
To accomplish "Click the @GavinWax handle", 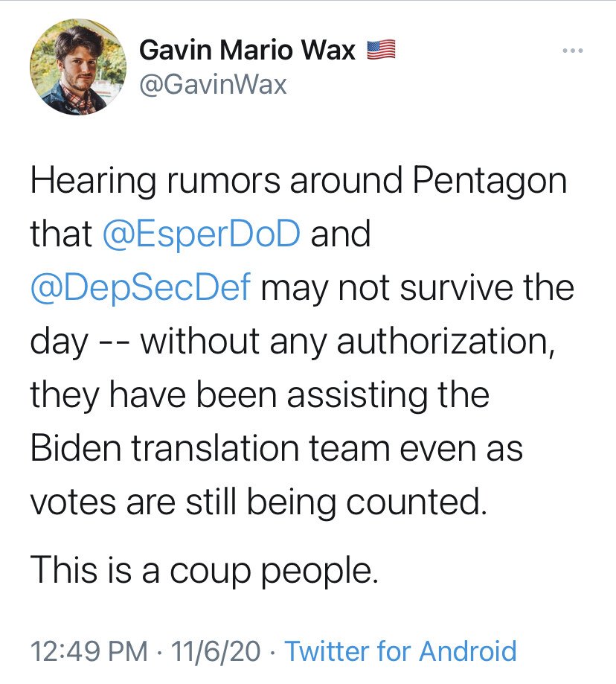I will point(213,84).
